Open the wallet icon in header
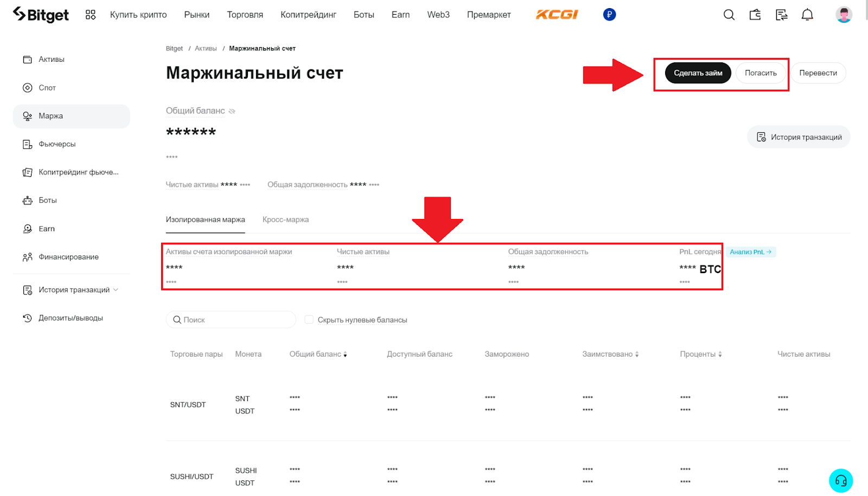868x496 pixels. [755, 15]
